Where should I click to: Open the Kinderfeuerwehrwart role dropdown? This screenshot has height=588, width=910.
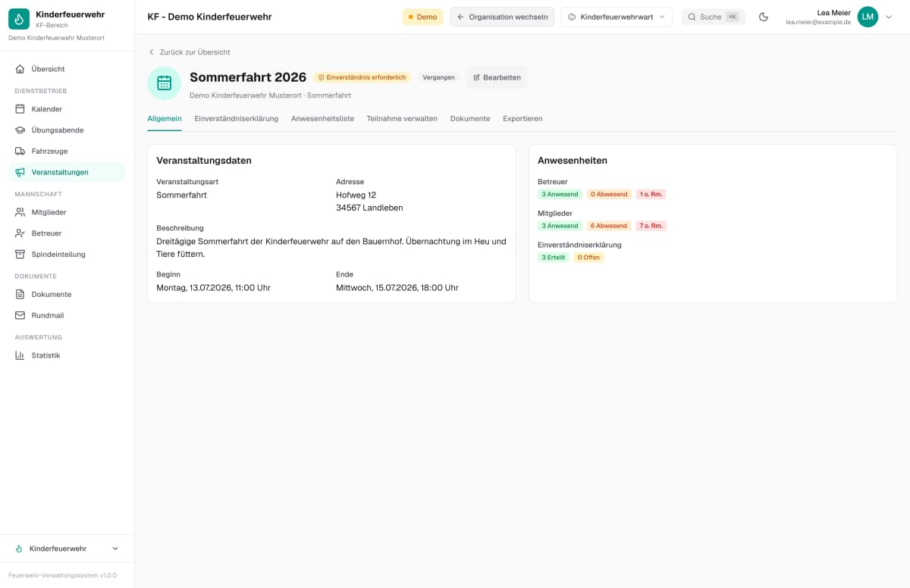pos(617,17)
